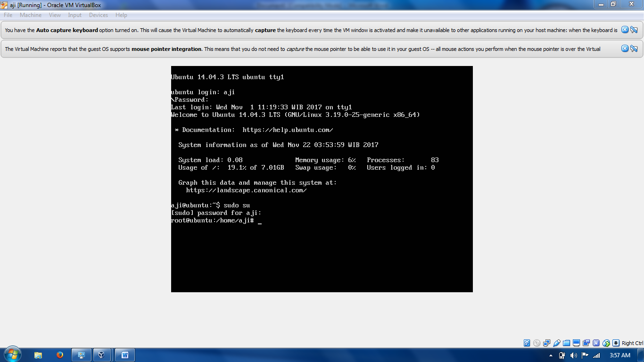Open the Windows Start menu
Image resolution: width=644 pixels, height=362 pixels.
(12, 355)
